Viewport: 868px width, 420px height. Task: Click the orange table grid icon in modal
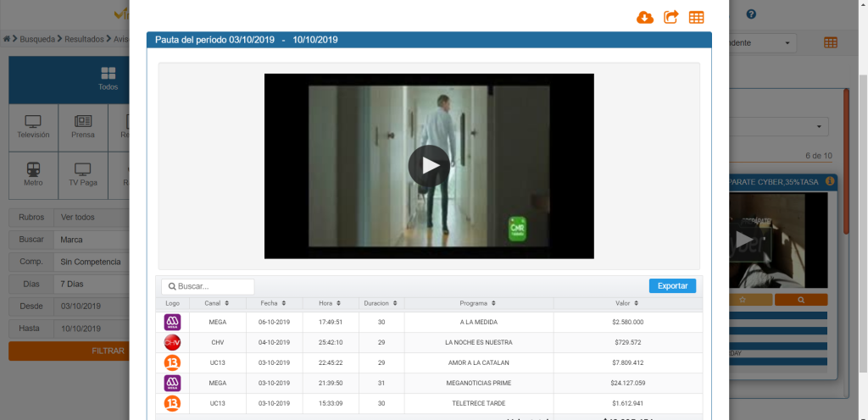[x=697, y=17]
